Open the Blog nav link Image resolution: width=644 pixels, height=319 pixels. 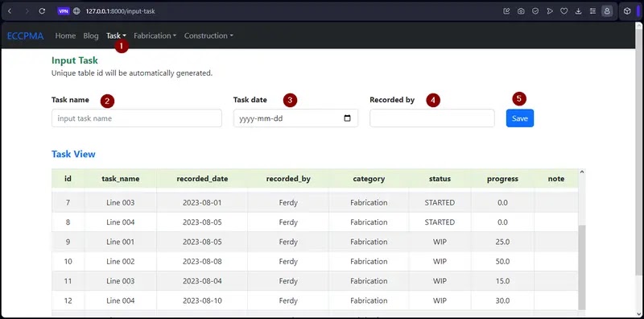pyautogui.click(x=91, y=35)
